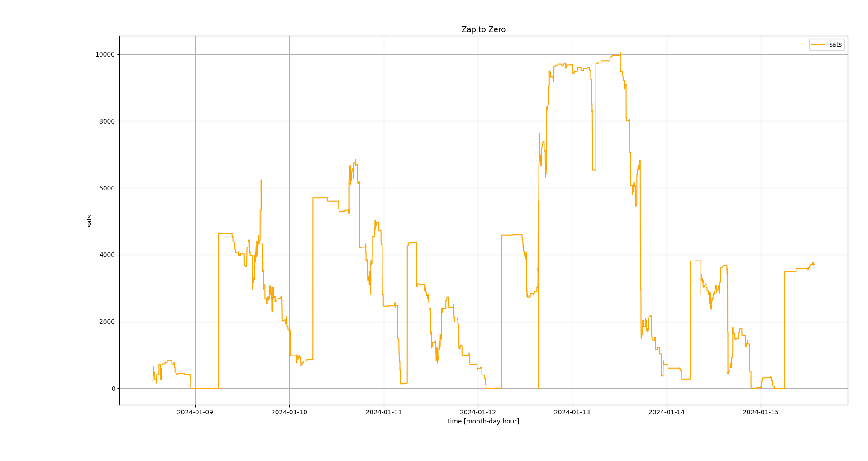
Task: Click the 10000 y-axis tick label
Action: click(x=105, y=54)
